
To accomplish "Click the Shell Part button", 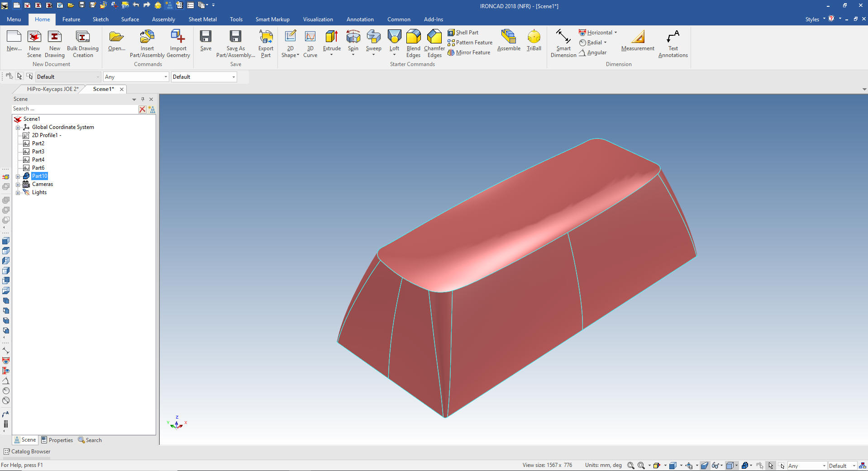I will pyautogui.click(x=463, y=33).
